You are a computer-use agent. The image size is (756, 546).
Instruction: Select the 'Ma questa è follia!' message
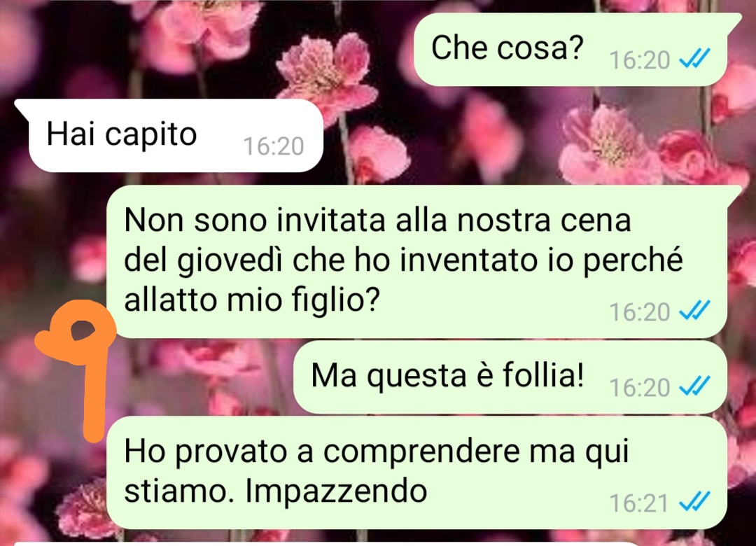point(510,377)
